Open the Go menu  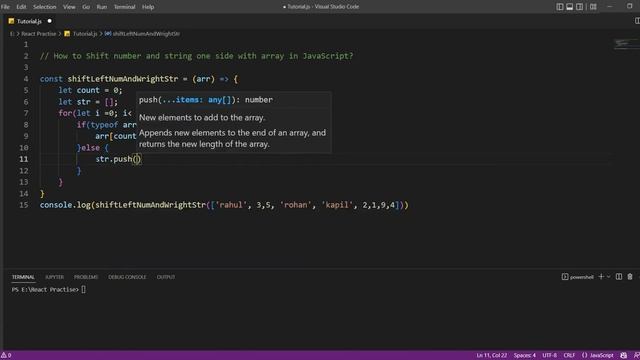pyautogui.click(x=86, y=7)
